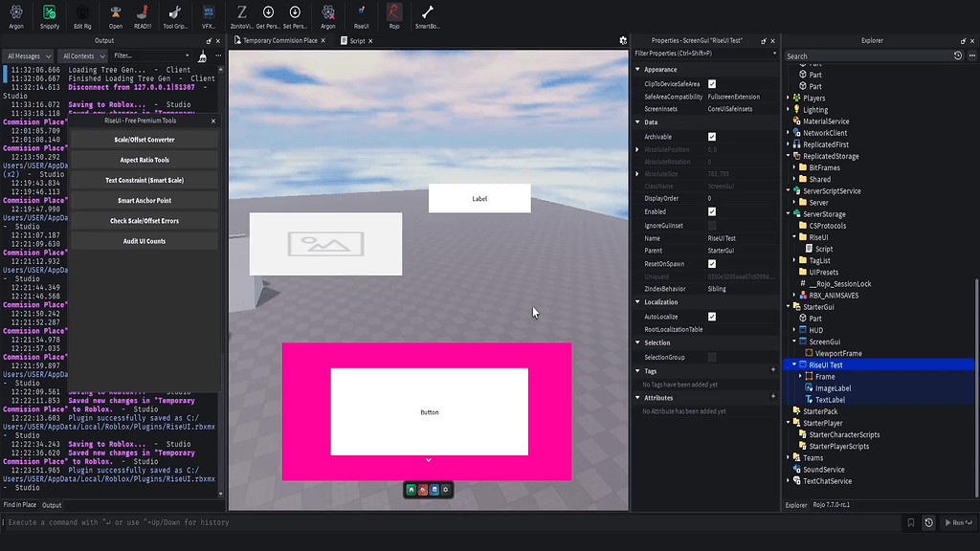Open the Snippify plugin
The height and width of the screenshot is (551, 980).
[x=50, y=16]
